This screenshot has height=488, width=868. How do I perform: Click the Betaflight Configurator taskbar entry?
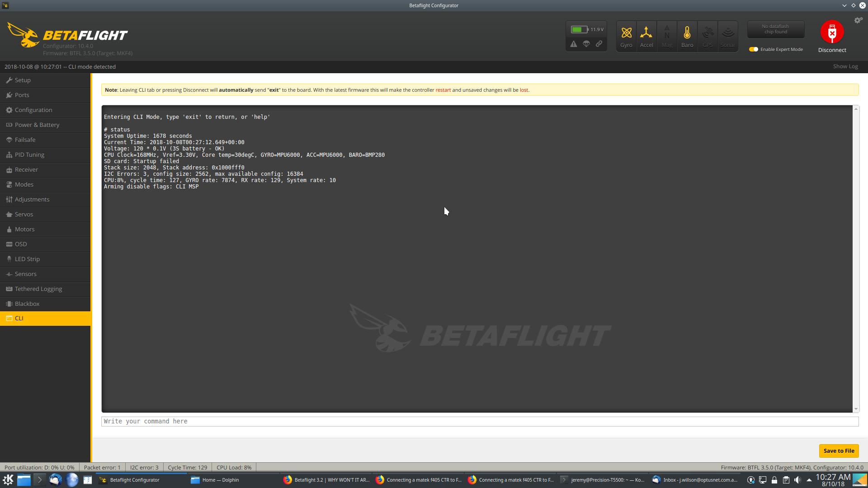pos(141,480)
